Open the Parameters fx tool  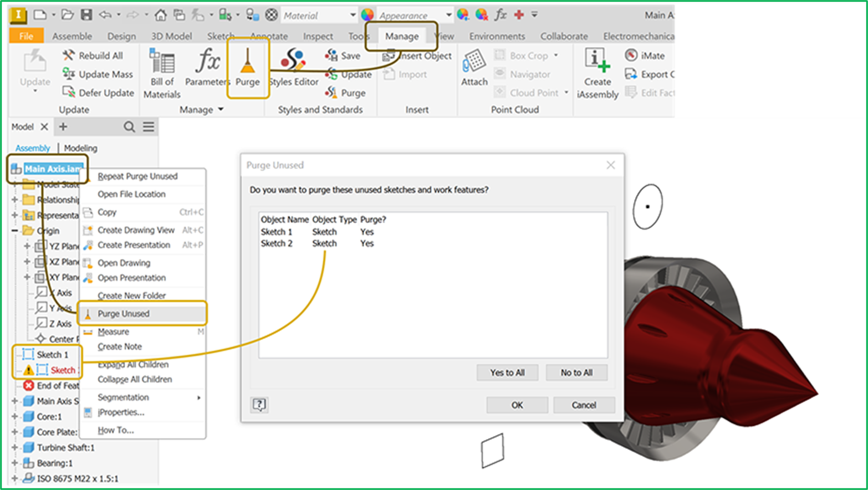[207, 68]
